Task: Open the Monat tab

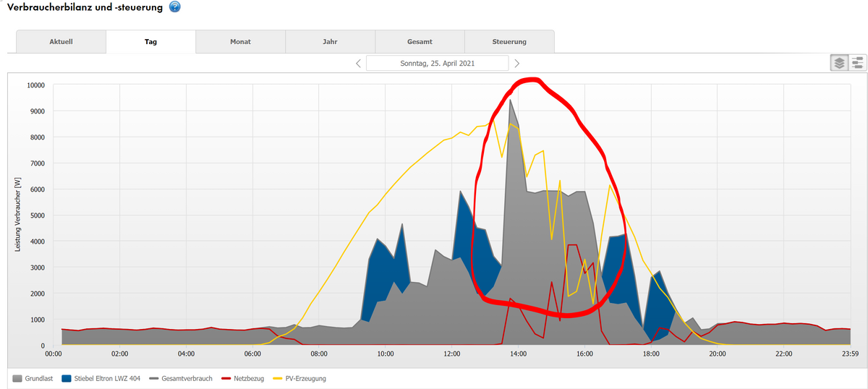Action: click(x=240, y=42)
